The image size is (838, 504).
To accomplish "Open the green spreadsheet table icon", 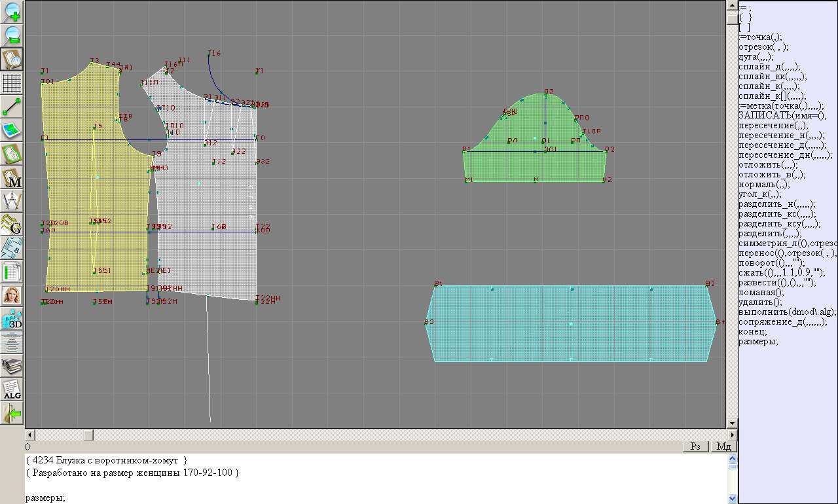I will [x=12, y=272].
